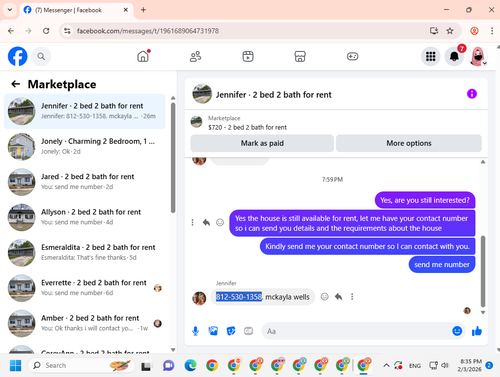Open a new browser tab
500x377 pixels.
pyautogui.click(x=143, y=10)
